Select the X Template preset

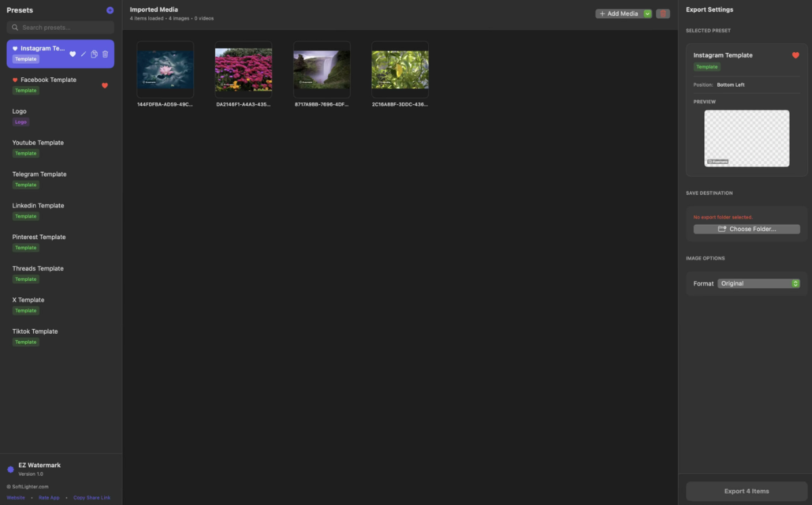pyautogui.click(x=61, y=305)
